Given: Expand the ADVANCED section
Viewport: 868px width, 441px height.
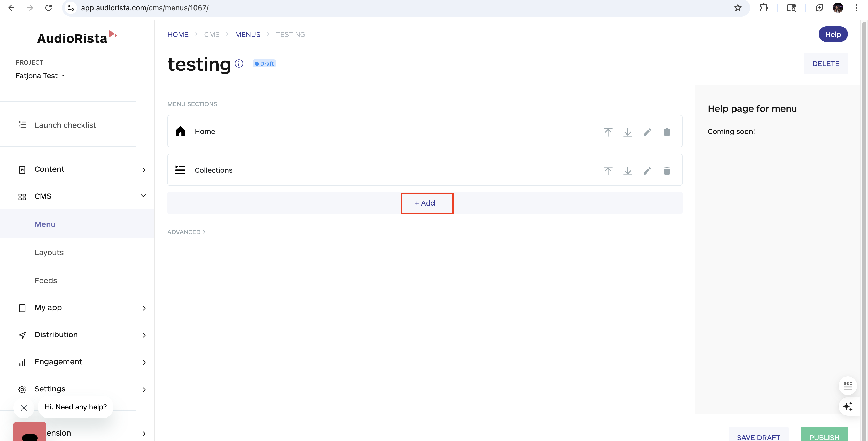Looking at the screenshot, I should (186, 232).
